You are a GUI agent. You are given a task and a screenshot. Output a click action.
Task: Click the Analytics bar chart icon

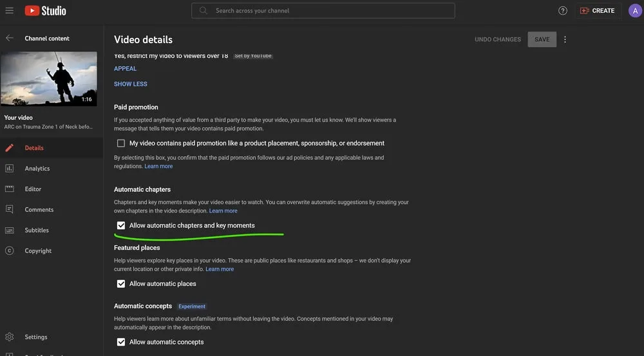[x=10, y=169]
